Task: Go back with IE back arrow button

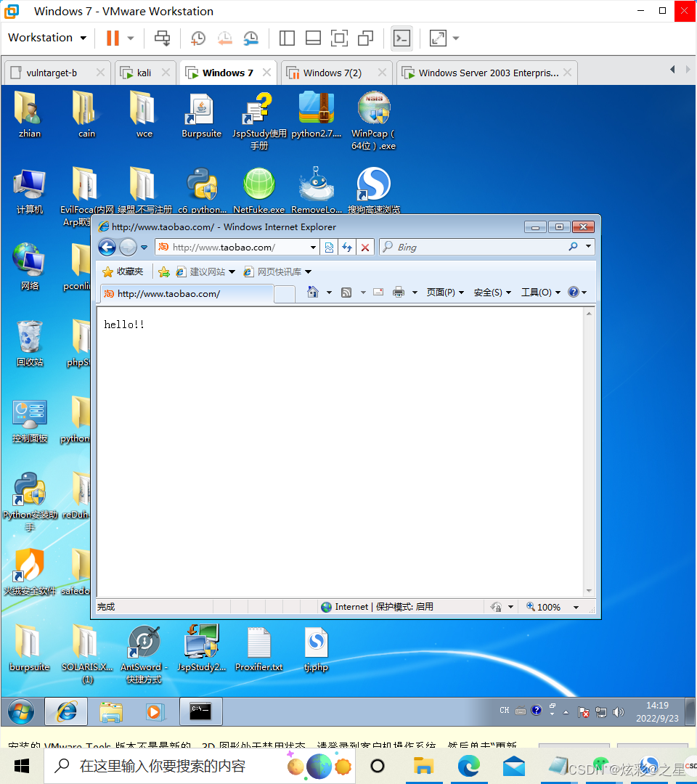Action: point(107,247)
